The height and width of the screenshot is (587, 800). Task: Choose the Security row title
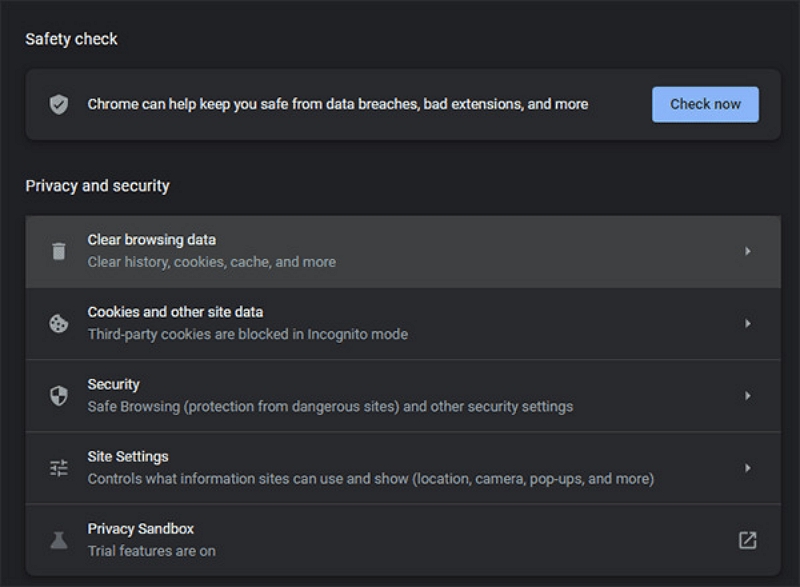click(x=113, y=384)
